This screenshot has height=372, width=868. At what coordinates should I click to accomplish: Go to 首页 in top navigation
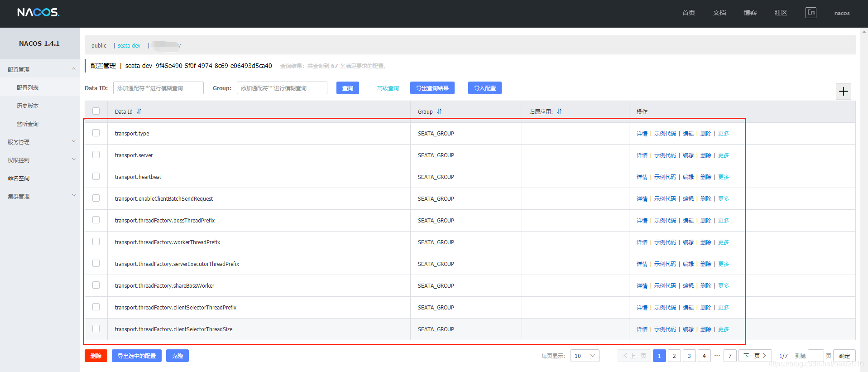click(688, 13)
